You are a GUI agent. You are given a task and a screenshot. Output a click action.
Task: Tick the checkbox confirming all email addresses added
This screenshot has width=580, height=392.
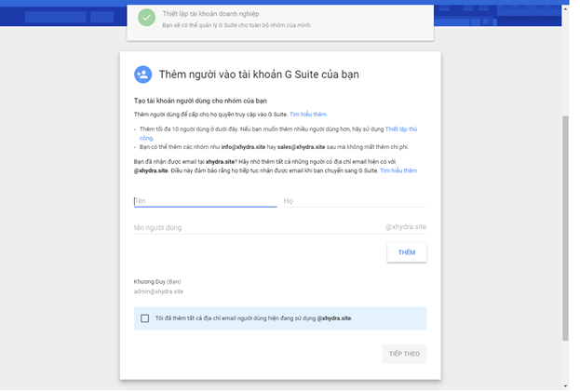[144, 318]
